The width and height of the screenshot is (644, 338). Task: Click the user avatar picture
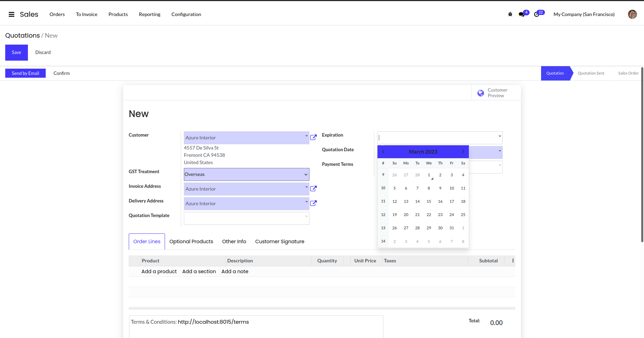coord(632,14)
